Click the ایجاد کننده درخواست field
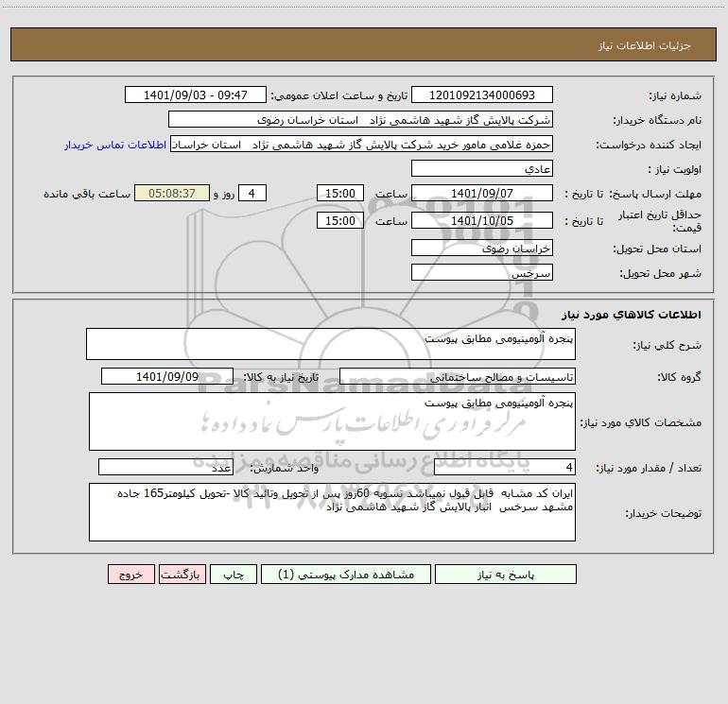This screenshot has width=728, height=704. [362, 144]
